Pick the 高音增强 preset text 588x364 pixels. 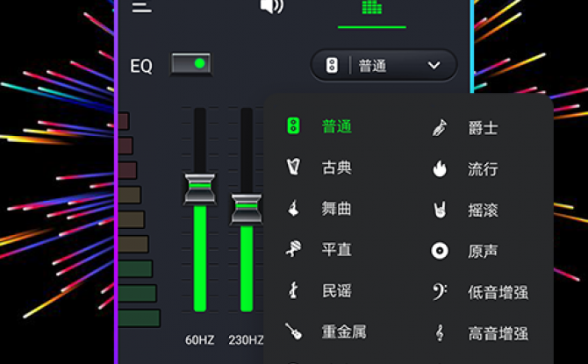coord(498,333)
